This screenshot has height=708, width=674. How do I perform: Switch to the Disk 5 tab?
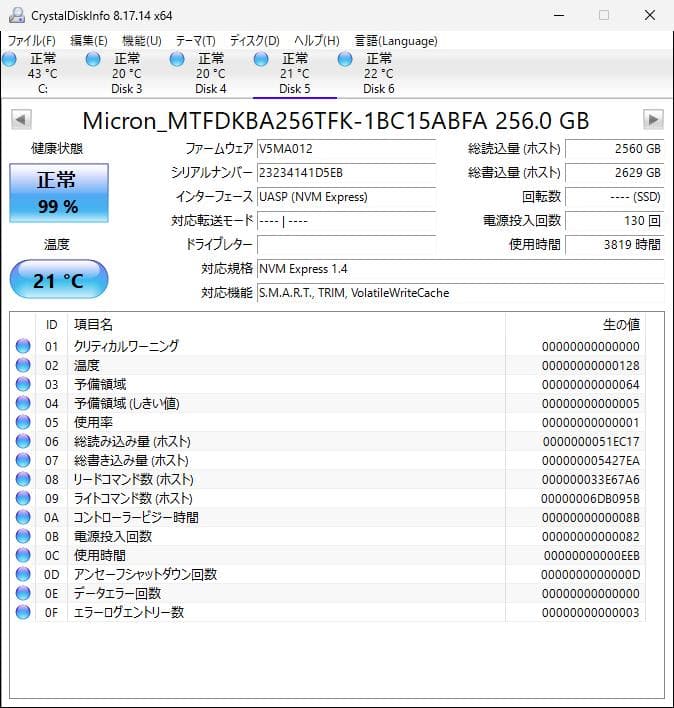(x=294, y=74)
